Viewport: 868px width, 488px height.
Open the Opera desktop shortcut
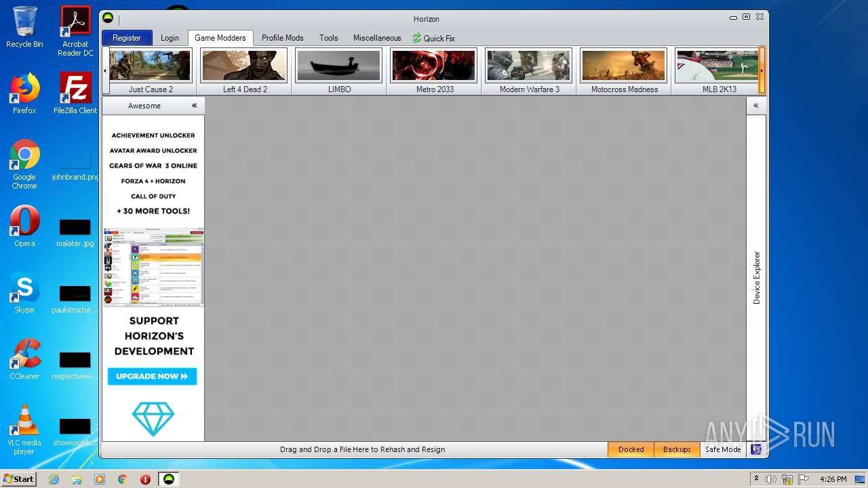24,226
